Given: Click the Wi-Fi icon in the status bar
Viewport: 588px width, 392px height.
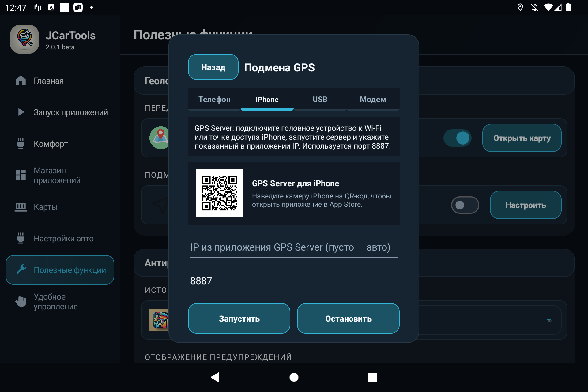Looking at the screenshot, I should click(x=548, y=7).
